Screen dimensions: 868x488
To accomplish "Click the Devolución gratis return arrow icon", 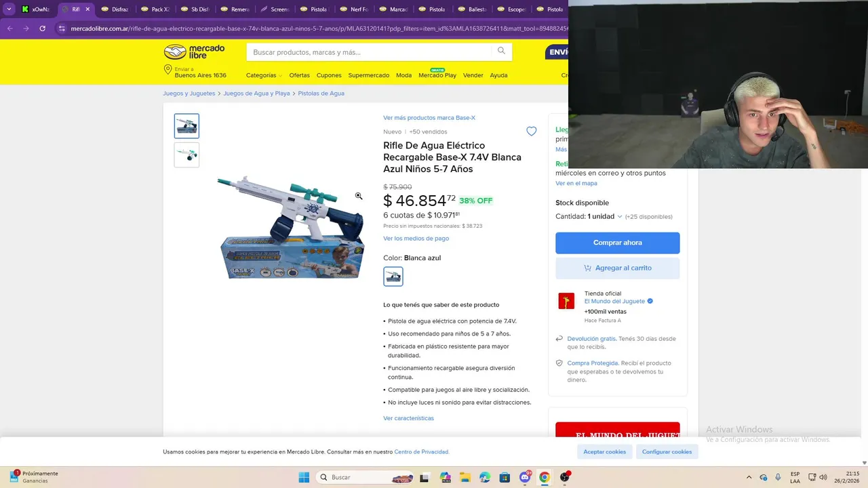I will click(559, 339).
